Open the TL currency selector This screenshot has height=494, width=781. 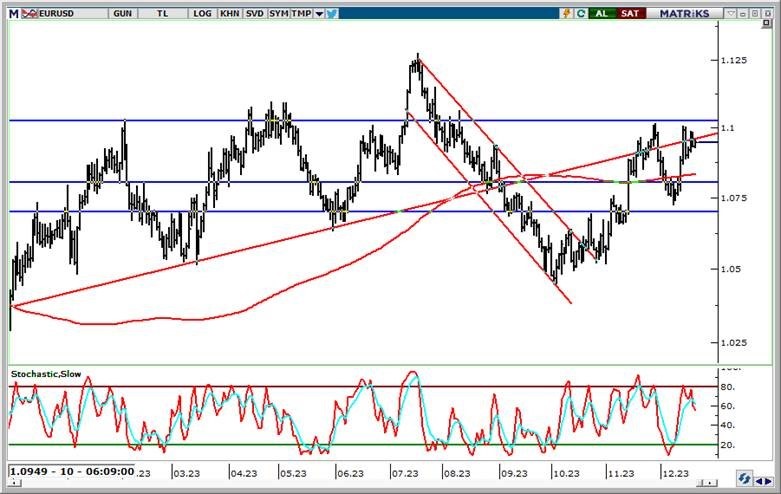[x=162, y=14]
